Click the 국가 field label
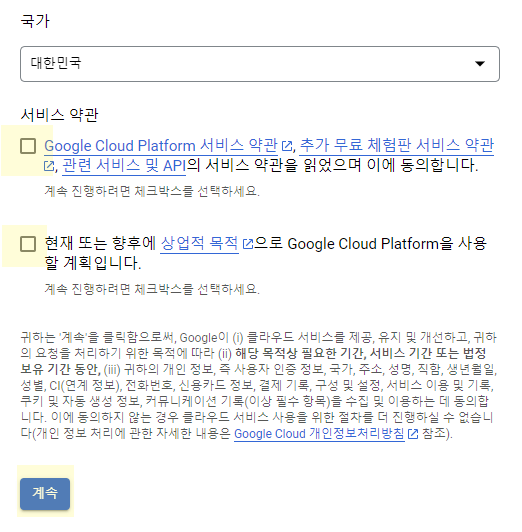This screenshot has width=522, height=532. pos(35,21)
